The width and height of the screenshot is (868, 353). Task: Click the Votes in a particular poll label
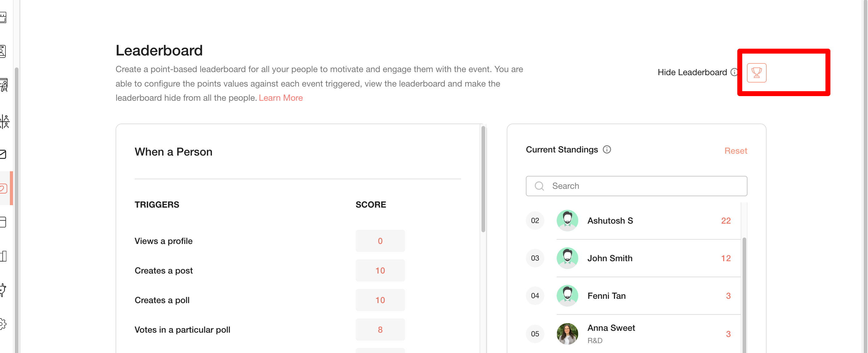(x=182, y=330)
